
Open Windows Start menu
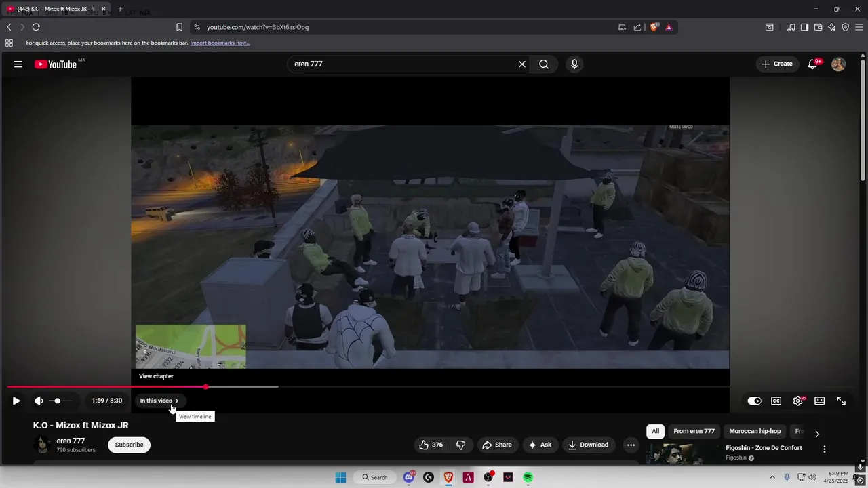[340, 477]
